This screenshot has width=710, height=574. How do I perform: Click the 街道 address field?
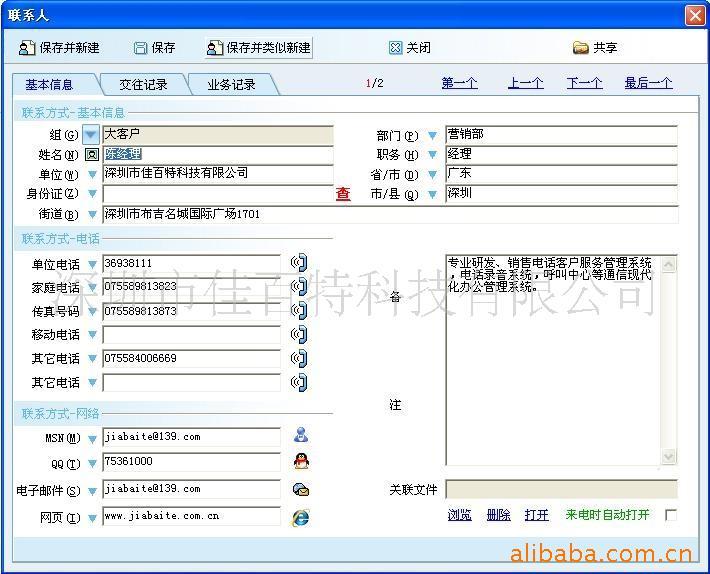click(390, 214)
